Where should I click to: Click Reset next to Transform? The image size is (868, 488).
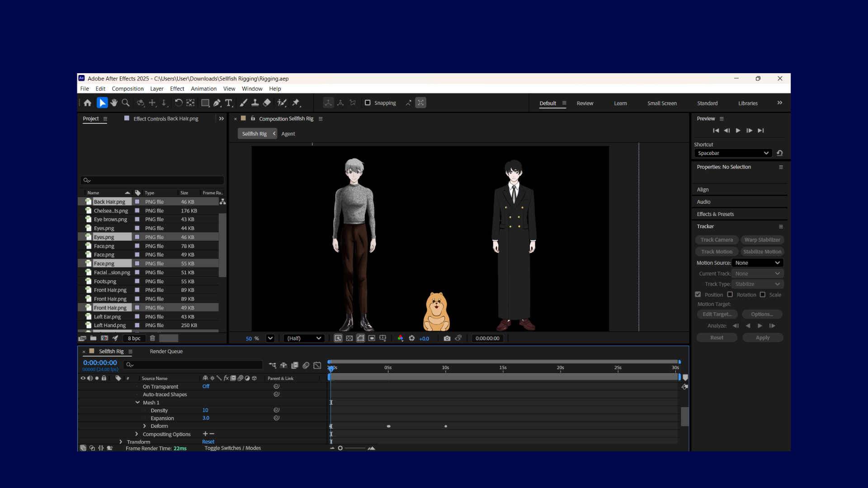(208, 442)
